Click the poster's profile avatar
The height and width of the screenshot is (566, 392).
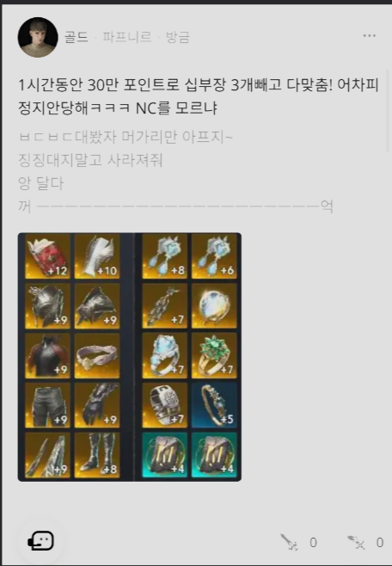coord(38,37)
